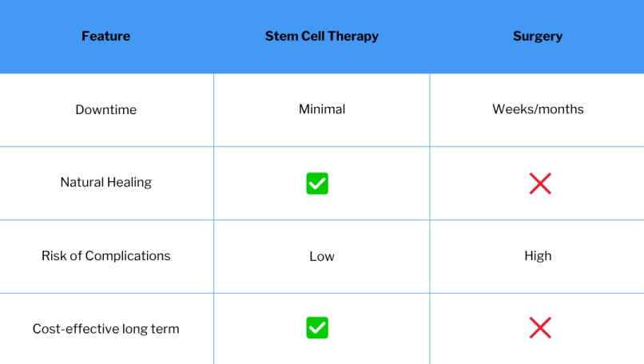644x364 pixels.
Task: Select the Stem Cell Therapy column header
Action: click(321, 36)
